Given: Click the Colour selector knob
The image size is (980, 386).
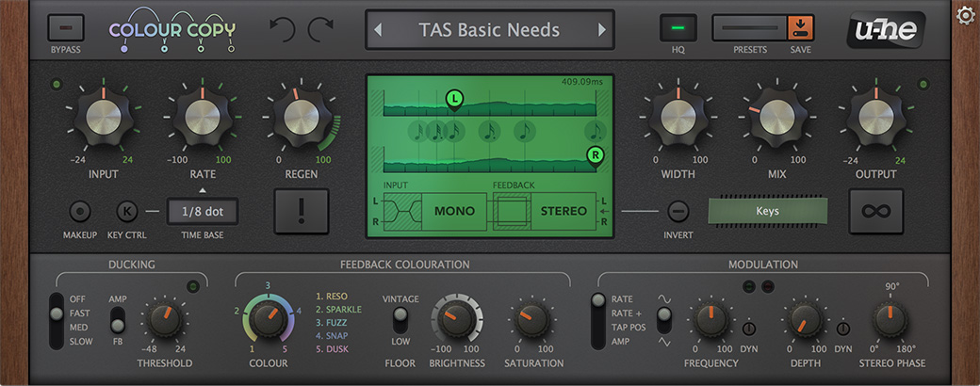Looking at the screenshot, I should coord(269,320).
